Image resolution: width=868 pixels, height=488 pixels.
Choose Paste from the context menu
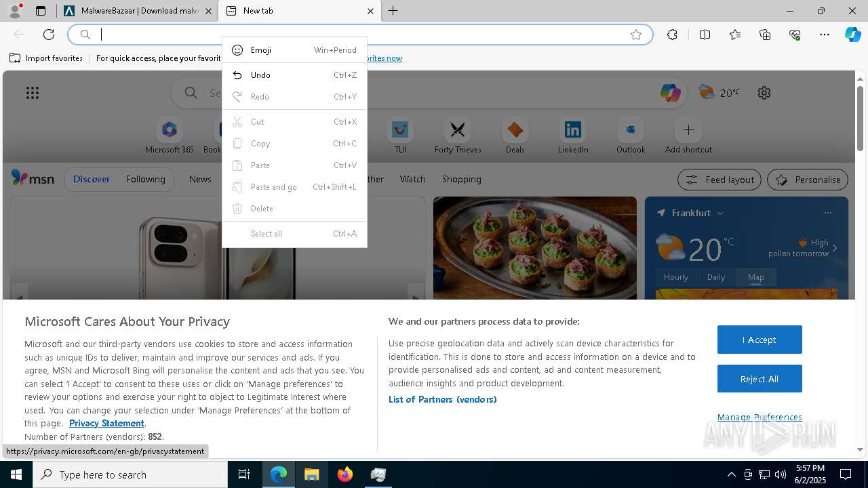coord(294,165)
